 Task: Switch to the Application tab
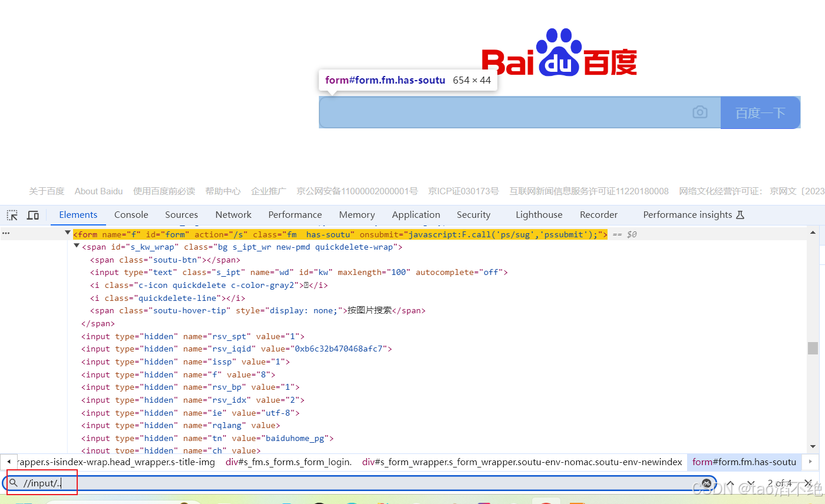pos(416,215)
